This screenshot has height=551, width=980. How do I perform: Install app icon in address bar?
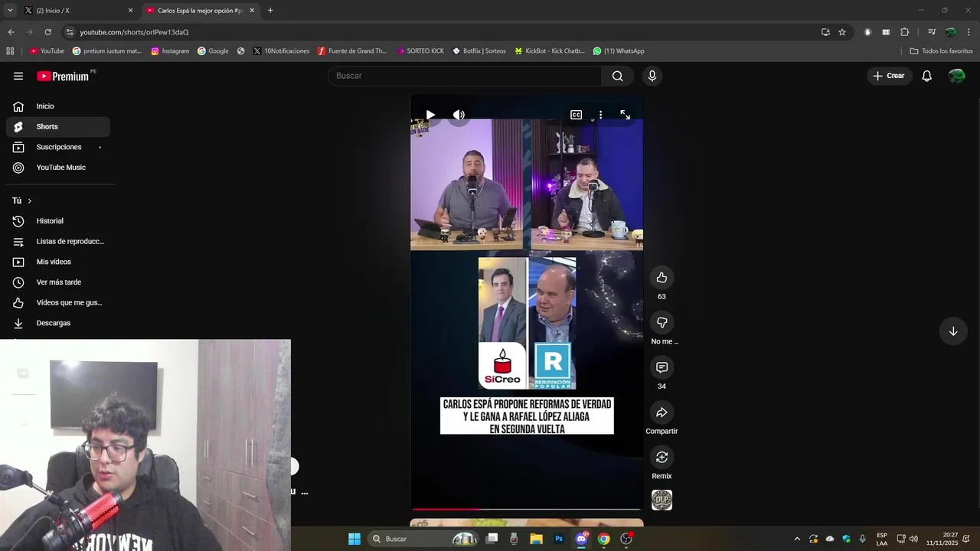(x=825, y=32)
